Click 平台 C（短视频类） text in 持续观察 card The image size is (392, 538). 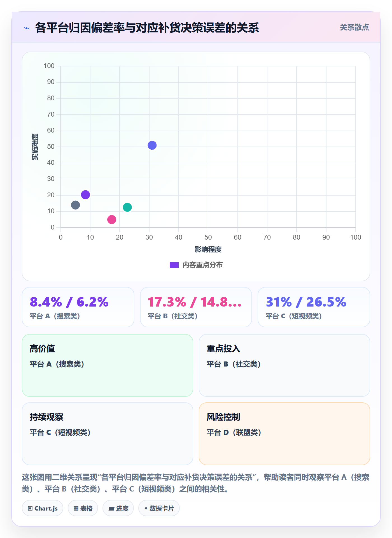coord(60,432)
